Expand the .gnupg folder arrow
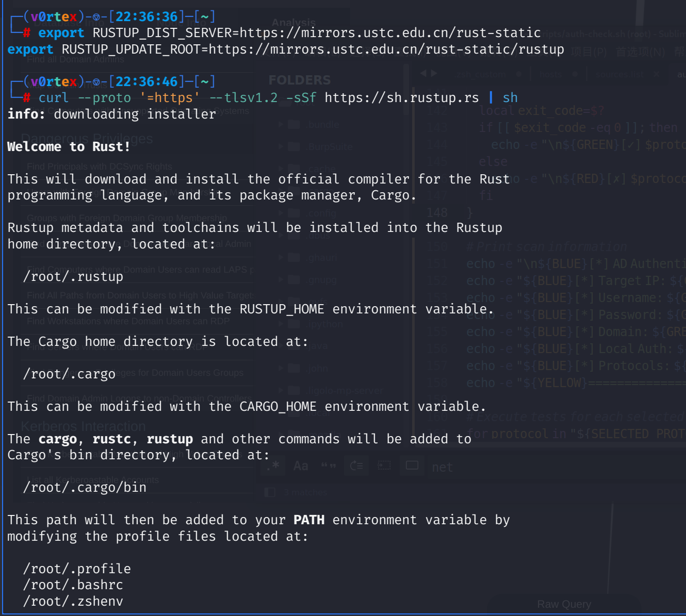The width and height of the screenshot is (686, 616). coord(281,279)
